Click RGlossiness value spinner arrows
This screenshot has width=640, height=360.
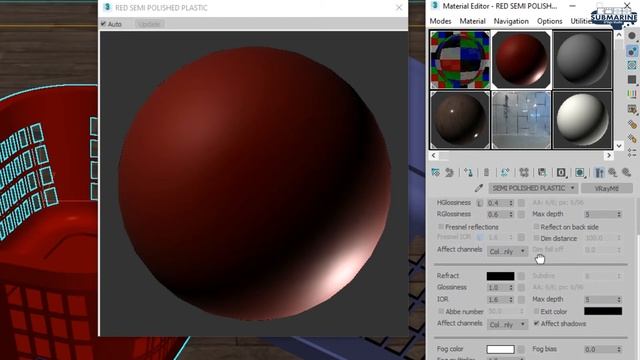pos(511,214)
